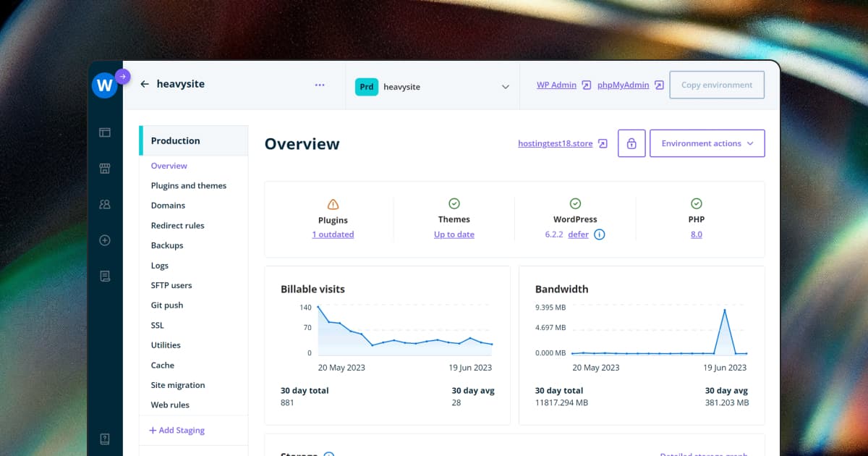Open Git push
Screen dimensions: 868x456
(167, 305)
